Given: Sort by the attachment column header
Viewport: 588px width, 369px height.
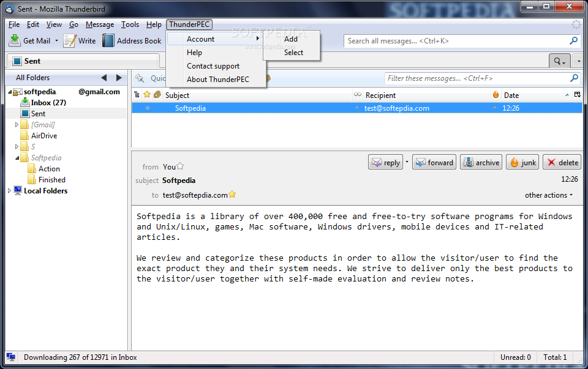Looking at the screenshot, I should point(157,95).
